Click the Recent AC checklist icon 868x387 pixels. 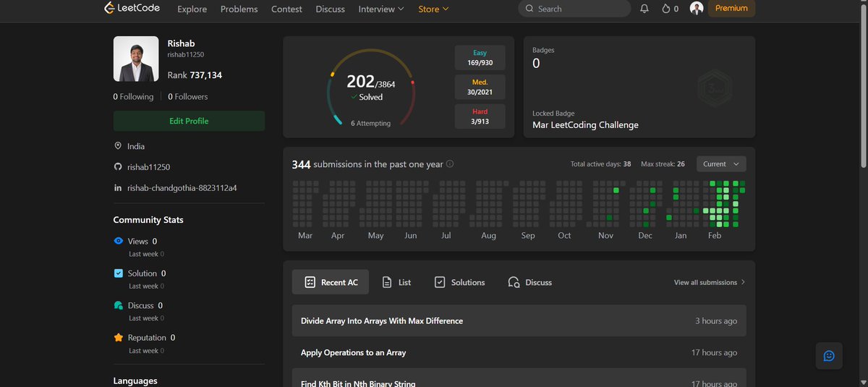pyautogui.click(x=310, y=282)
